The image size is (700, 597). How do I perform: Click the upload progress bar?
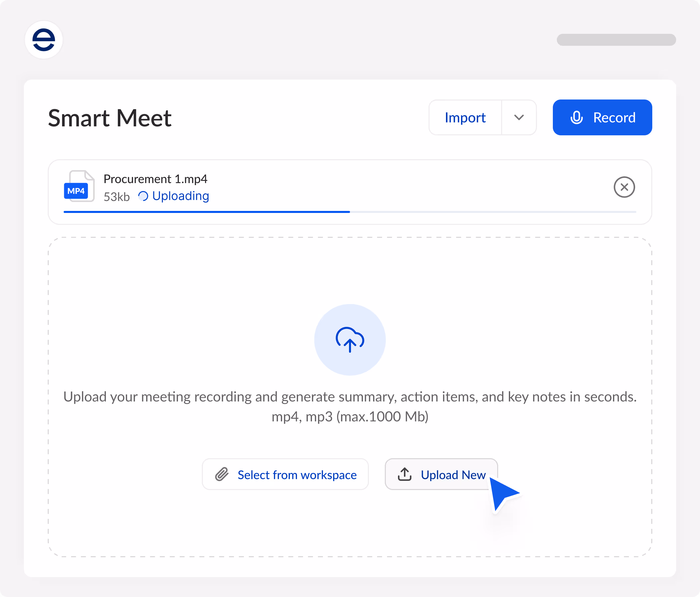[350, 212]
